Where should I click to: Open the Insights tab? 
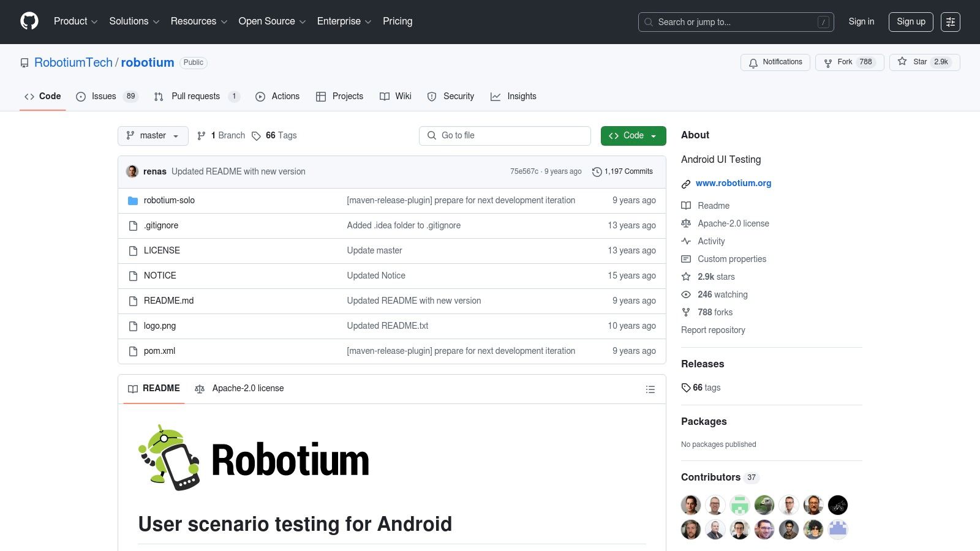(513, 97)
